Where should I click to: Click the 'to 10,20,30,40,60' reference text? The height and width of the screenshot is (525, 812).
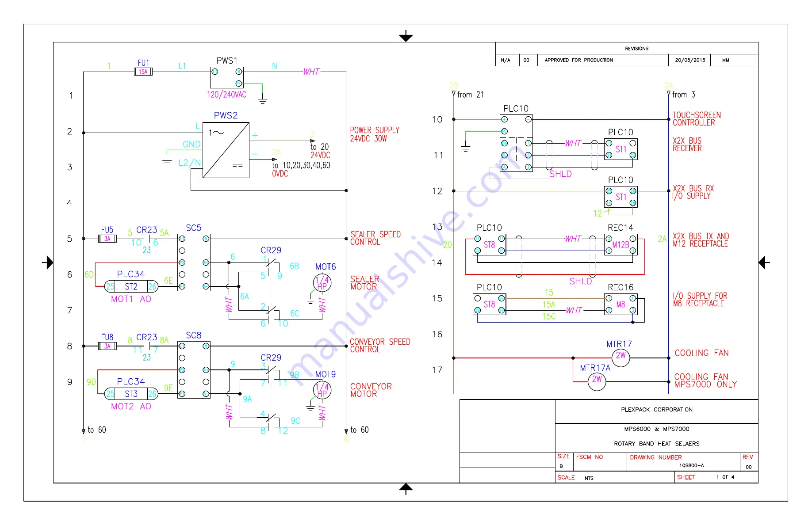(x=301, y=165)
